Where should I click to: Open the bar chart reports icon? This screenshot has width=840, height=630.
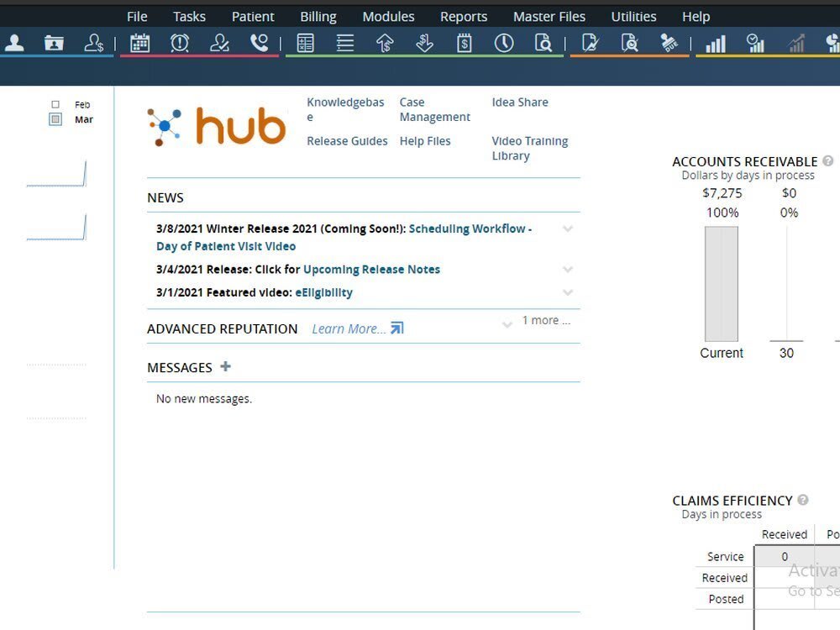(716, 44)
